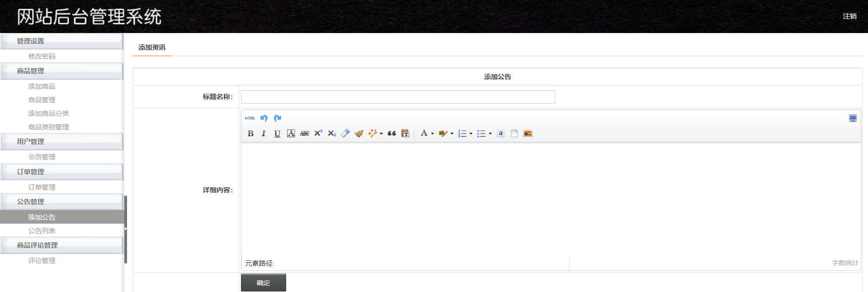The image size is (868, 292).
Task: Open 商品管理 sub-item in sidebar
Action: click(x=42, y=100)
